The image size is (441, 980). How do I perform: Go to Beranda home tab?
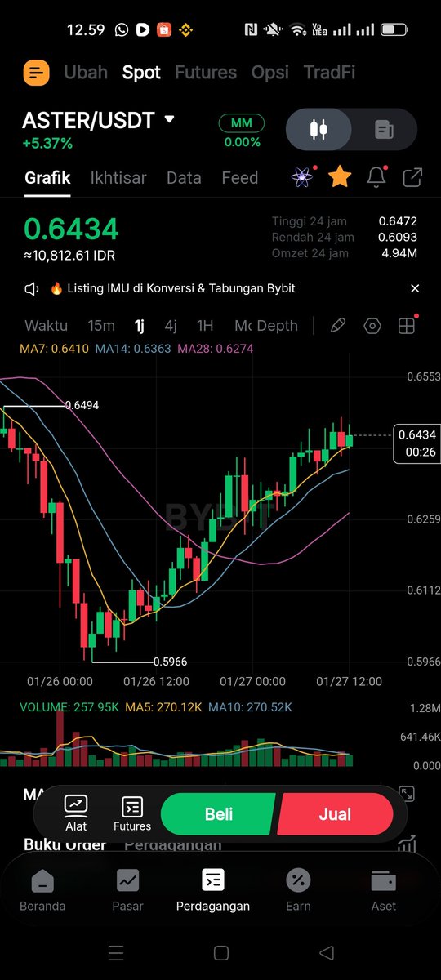point(42,890)
